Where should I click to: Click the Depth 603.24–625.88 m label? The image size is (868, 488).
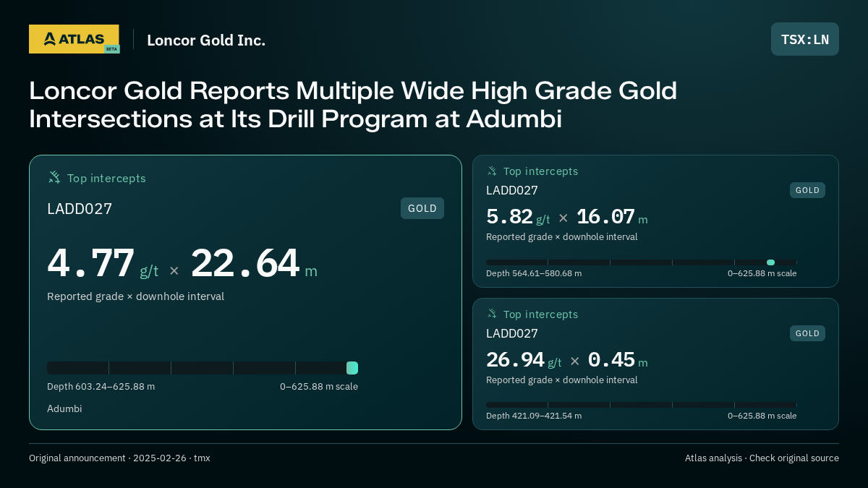(101, 387)
